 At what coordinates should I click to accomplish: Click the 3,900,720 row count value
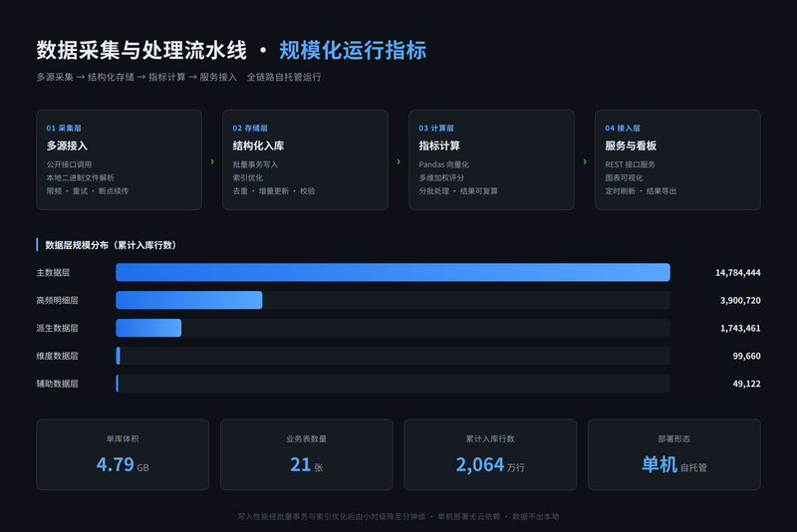pyautogui.click(x=740, y=300)
